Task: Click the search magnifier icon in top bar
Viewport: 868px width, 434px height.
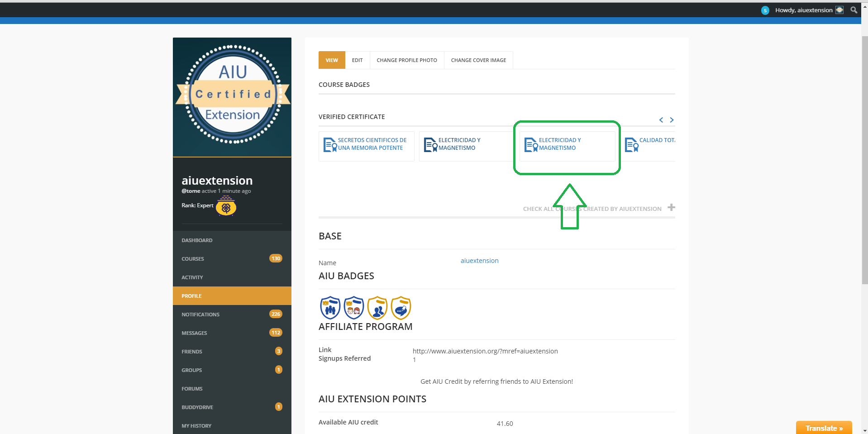Action: pyautogui.click(x=854, y=10)
